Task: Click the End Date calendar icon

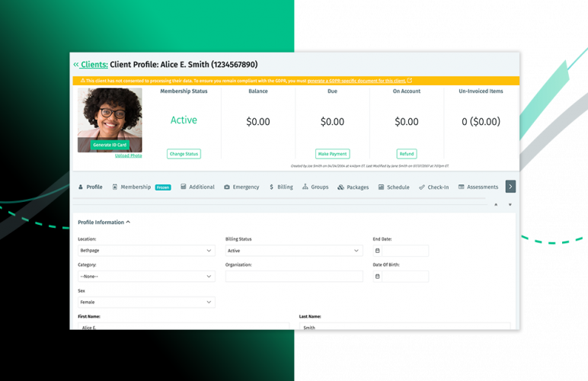Action: 377,251
